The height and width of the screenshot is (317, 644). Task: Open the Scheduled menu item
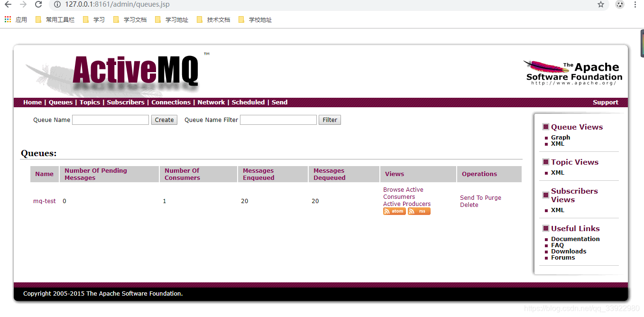pyautogui.click(x=248, y=103)
